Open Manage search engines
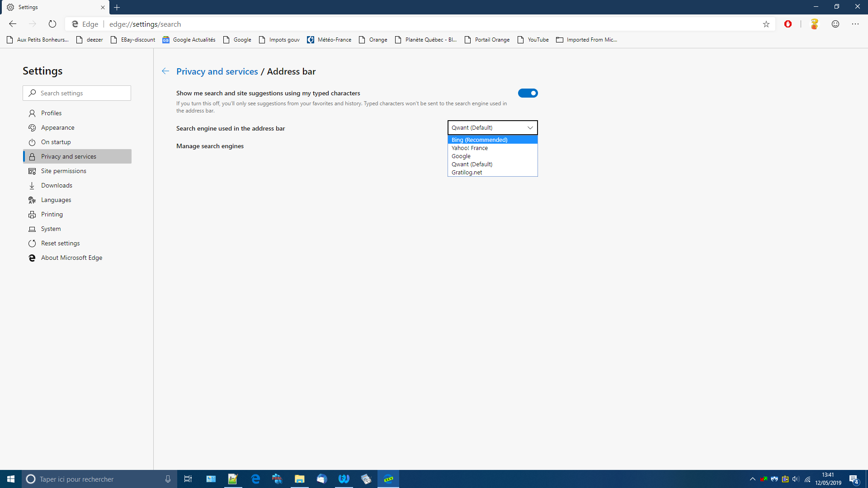868x488 pixels. 210,146
